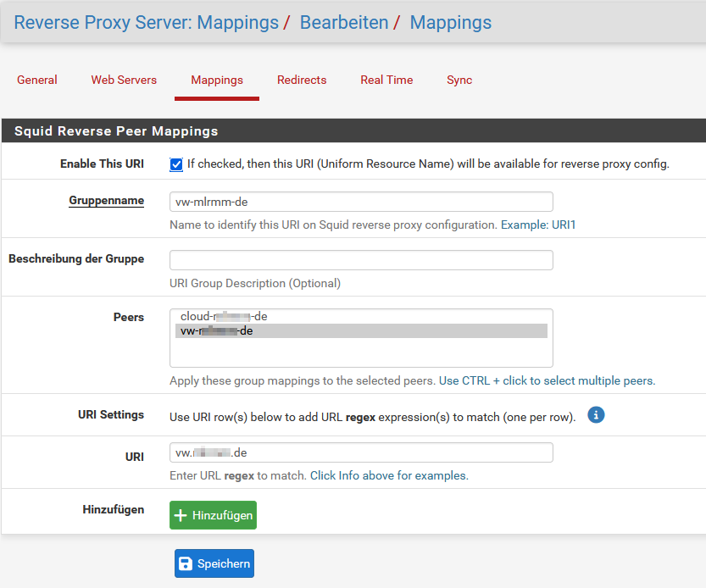
Task: Click the underlined Gruppenname label
Action: point(106,201)
